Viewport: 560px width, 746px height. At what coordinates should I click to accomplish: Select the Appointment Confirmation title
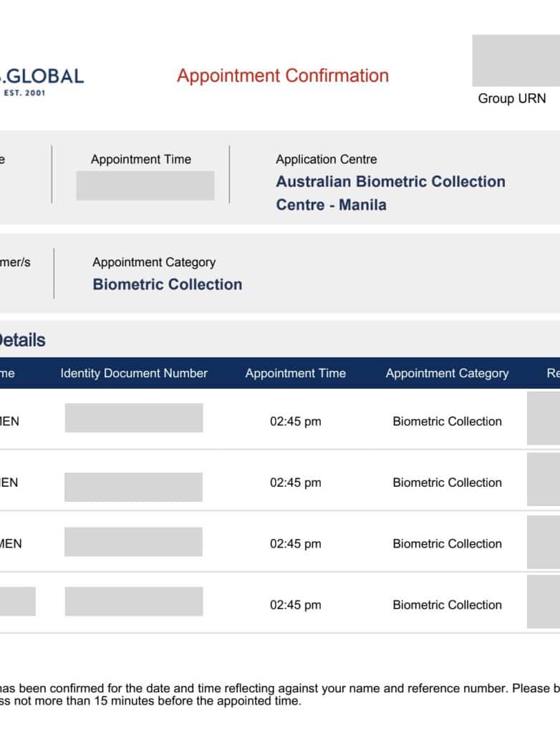(x=283, y=76)
